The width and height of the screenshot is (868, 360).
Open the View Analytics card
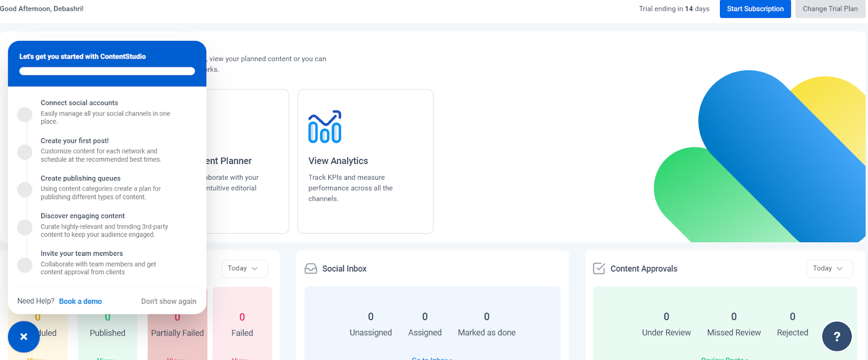click(x=365, y=161)
